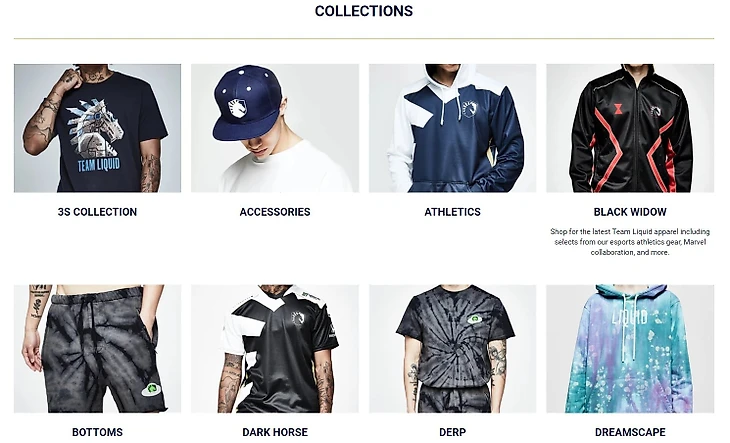The image size is (730, 443).
Task: Click the Team Liquid logo on cap
Action: (x=237, y=108)
